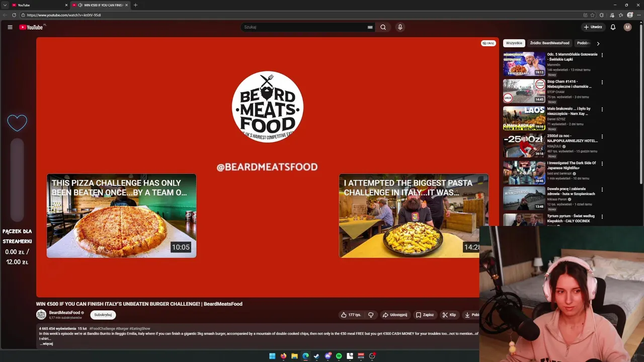Viewport: 644px width, 362px height.
Task: Open Steam from the taskbar
Action: 316,356
